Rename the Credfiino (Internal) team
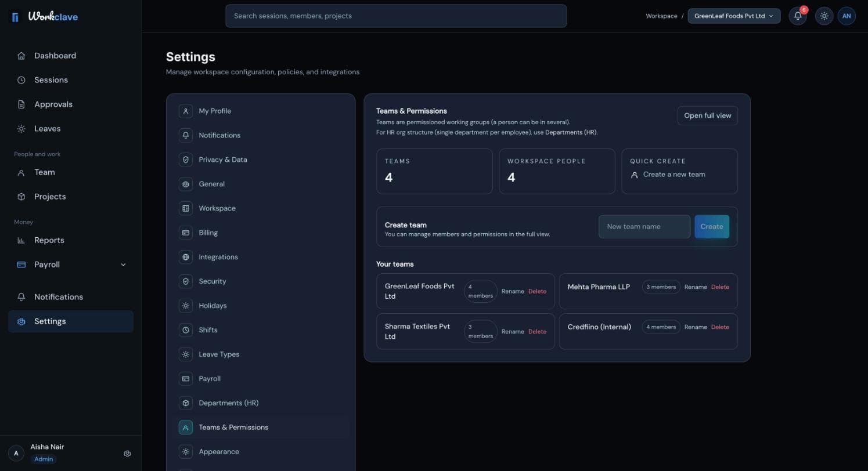868x471 pixels. click(x=696, y=327)
